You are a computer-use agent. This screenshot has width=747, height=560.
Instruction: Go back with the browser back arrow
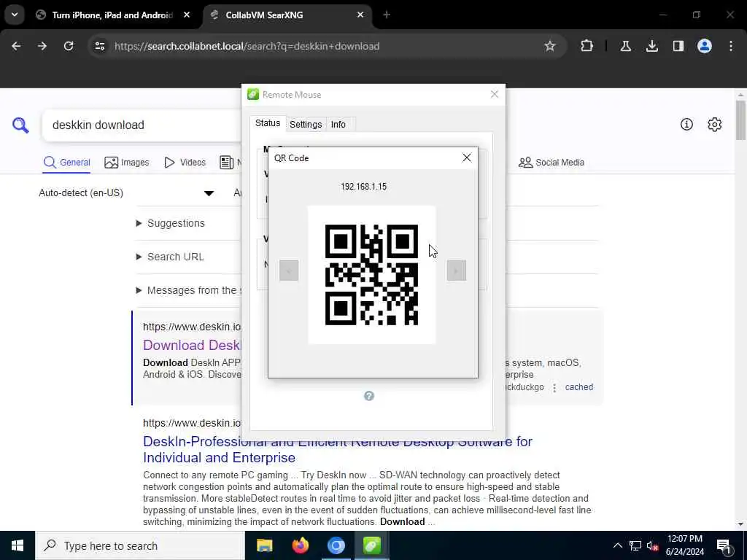coord(16,46)
